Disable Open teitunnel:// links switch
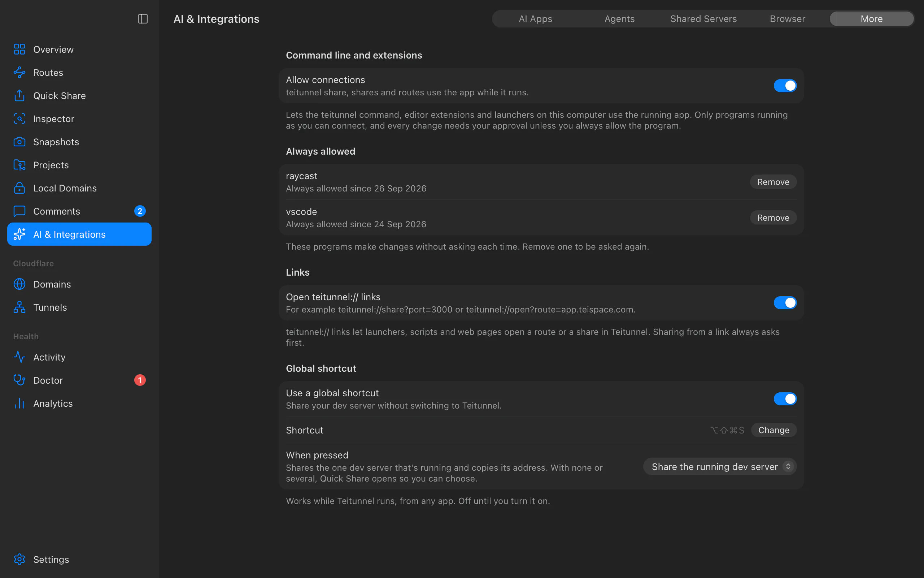 tap(785, 303)
